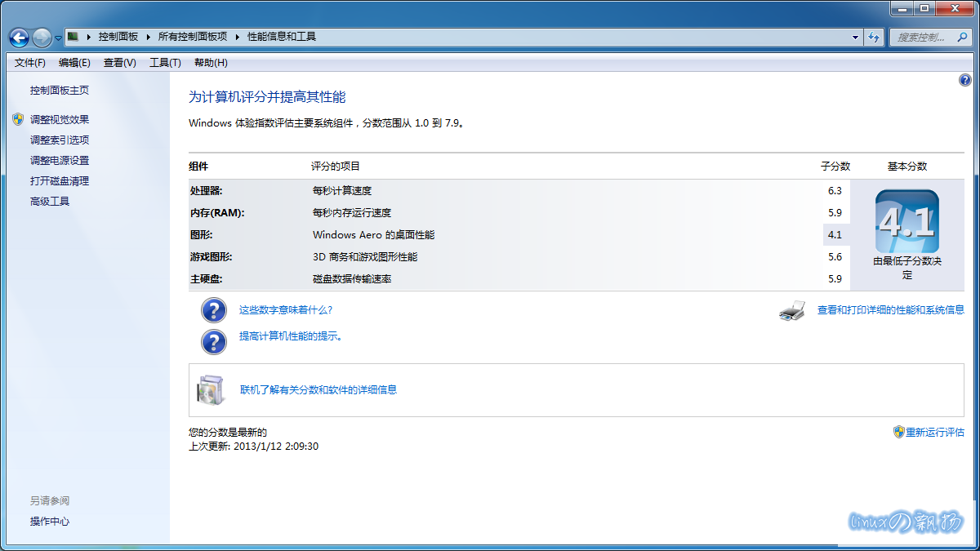The width and height of the screenshot is (980, 551).
Task: Click the software box icon near 联机了解
Action: point(210,390)
